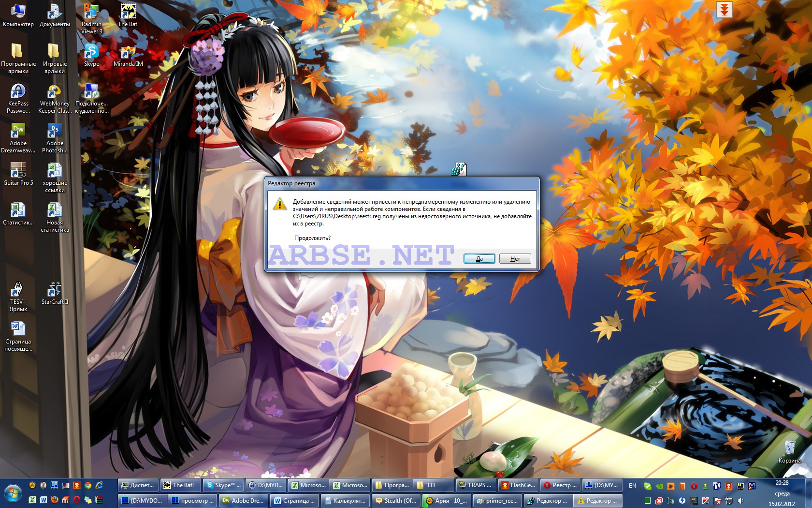The image size is (812, 508).
Task: Click the NVIDIA tray icon
Action: [x=659, y=486]
